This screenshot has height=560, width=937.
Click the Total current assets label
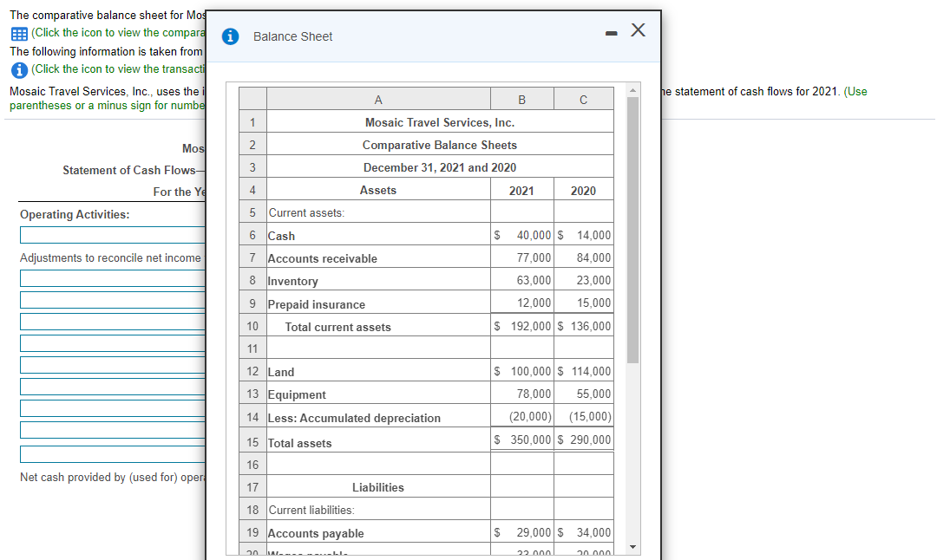click(x=337, y=327)
